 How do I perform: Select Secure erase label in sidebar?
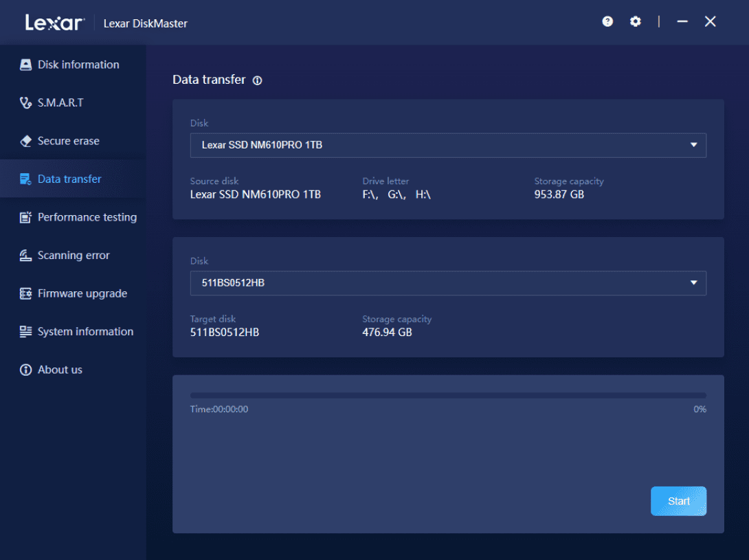tap(68, 141)
